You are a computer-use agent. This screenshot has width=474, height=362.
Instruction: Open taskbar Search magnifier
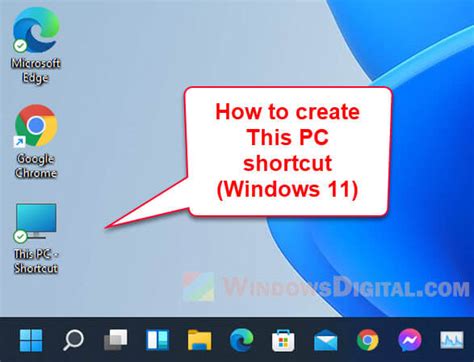coord(73,340)
